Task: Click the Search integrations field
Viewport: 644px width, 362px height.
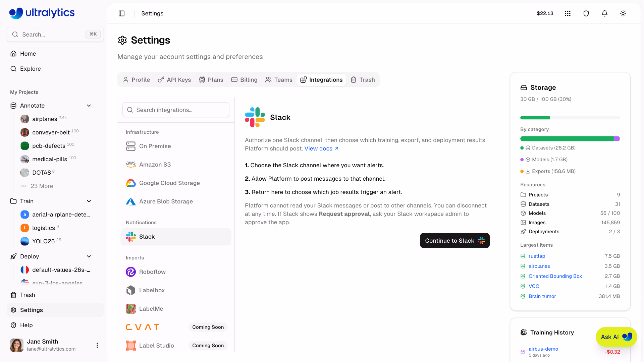Action: pos(176,110)
